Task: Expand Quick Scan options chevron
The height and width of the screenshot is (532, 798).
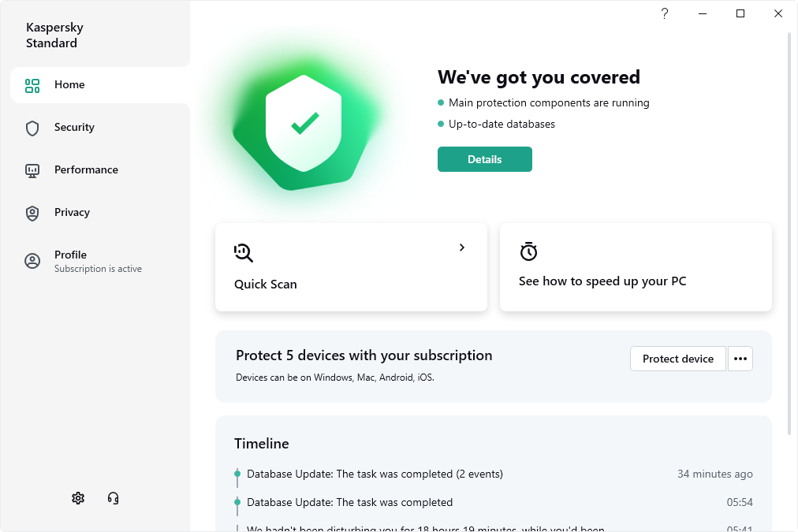Action: [x=462, y=247]
